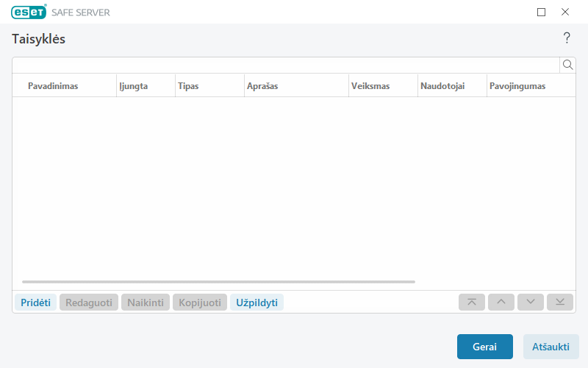Move rule down one position
This screenshot has height=368, width=588.
(531, 302)
